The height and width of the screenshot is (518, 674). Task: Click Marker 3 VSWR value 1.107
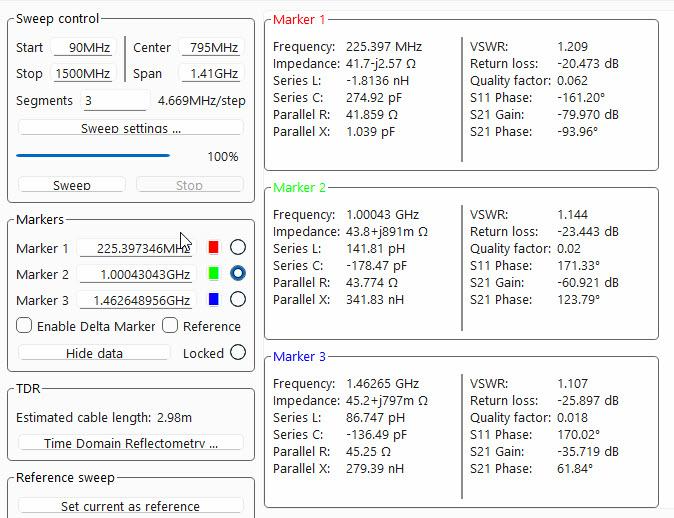572,383
